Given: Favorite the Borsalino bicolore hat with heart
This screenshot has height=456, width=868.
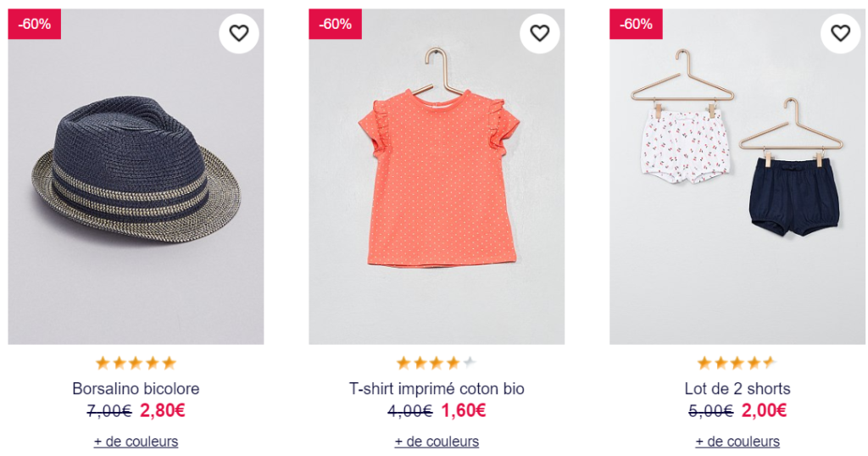Looking at the screenshot, I should [239, 34].
